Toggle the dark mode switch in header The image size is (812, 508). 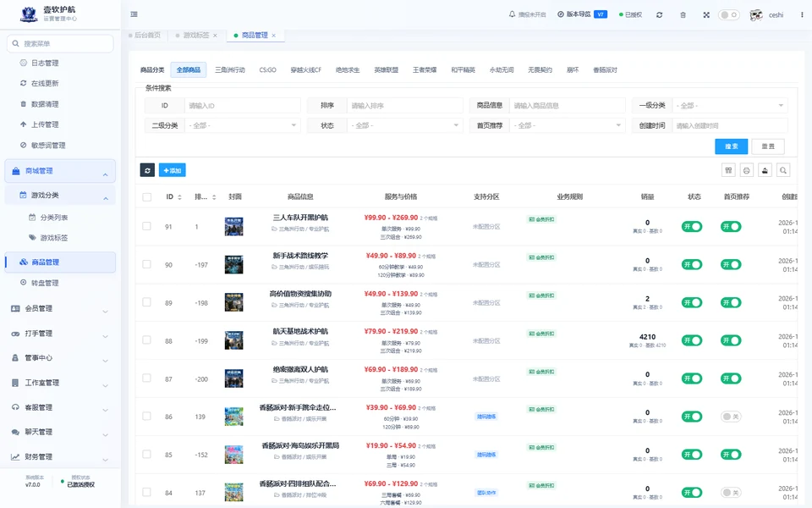(728, 15)
